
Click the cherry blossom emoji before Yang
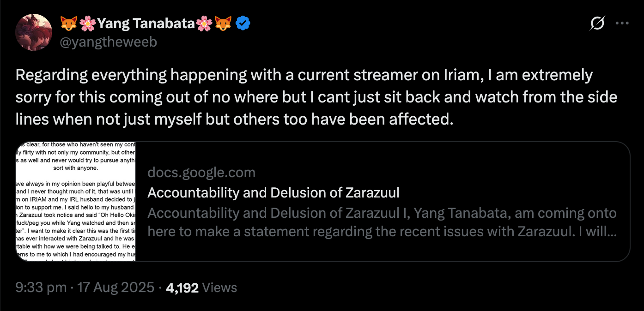(87, 23)
